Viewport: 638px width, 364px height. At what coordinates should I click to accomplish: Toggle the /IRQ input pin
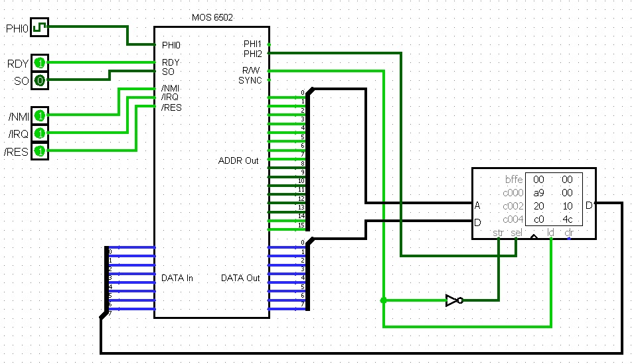click(39, 134)
